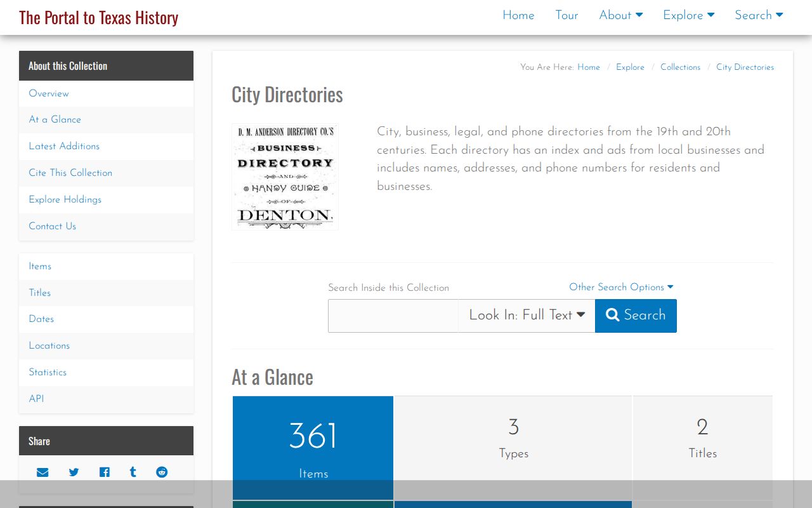Browse by Locations

(x=106, y=345)
